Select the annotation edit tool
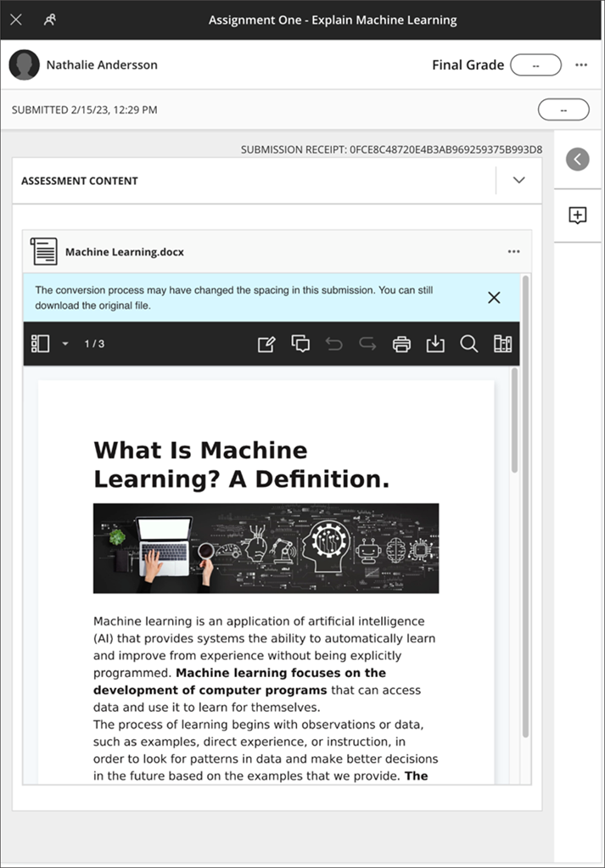The image size is (605, 868). point(266,344)
